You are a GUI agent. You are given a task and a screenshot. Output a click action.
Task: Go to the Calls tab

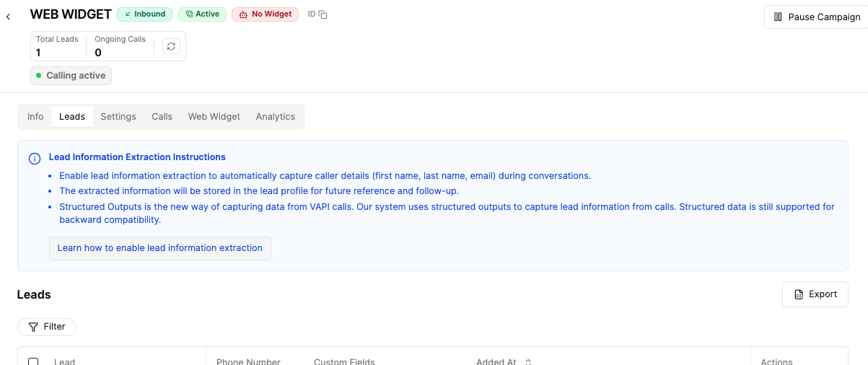pyautogui.click(x=162, y=117)
